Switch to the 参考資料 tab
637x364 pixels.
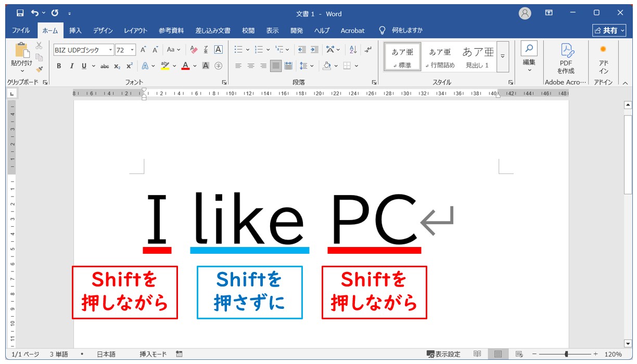click(x=171, y=31)
